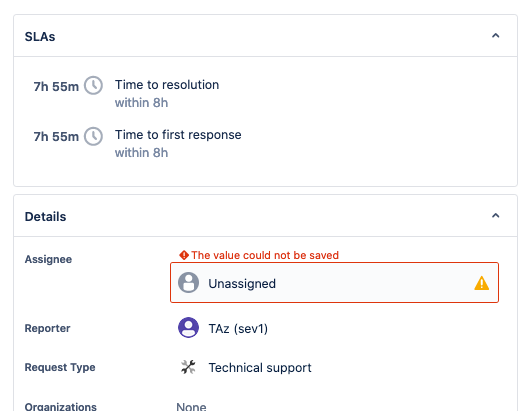Click the Assignee field label
The image size is (532, 411).
(x=48, y=259)
